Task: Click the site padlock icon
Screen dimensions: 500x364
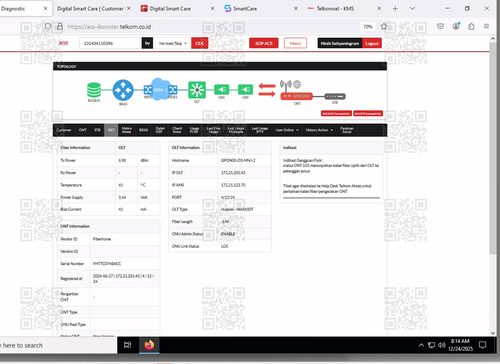Action: (60, 26)
